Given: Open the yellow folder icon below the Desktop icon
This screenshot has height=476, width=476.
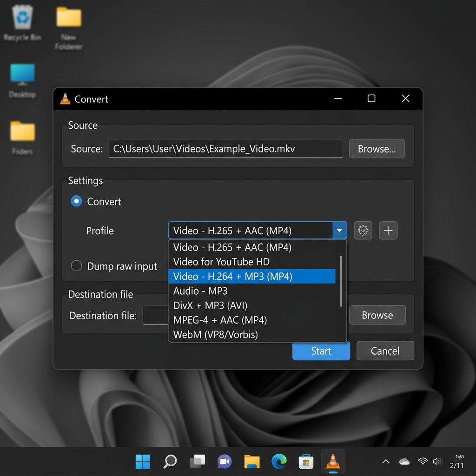Looking at the screenshot, I should click(22, 138).
